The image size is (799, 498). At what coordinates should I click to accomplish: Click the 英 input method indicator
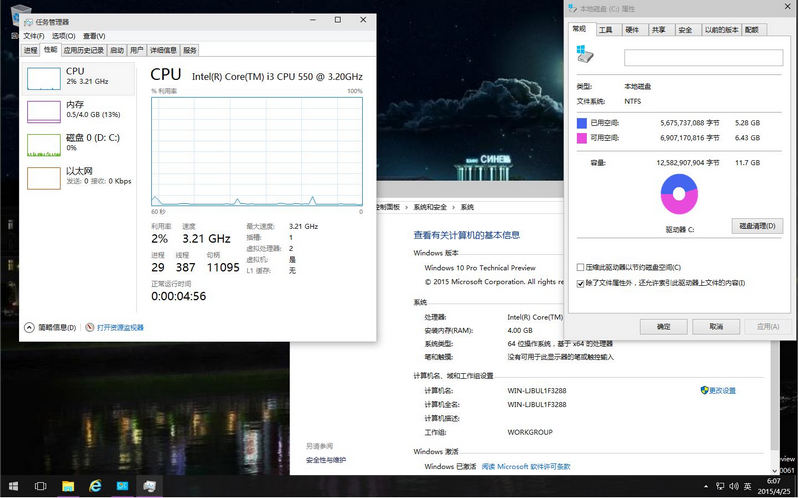748,486
